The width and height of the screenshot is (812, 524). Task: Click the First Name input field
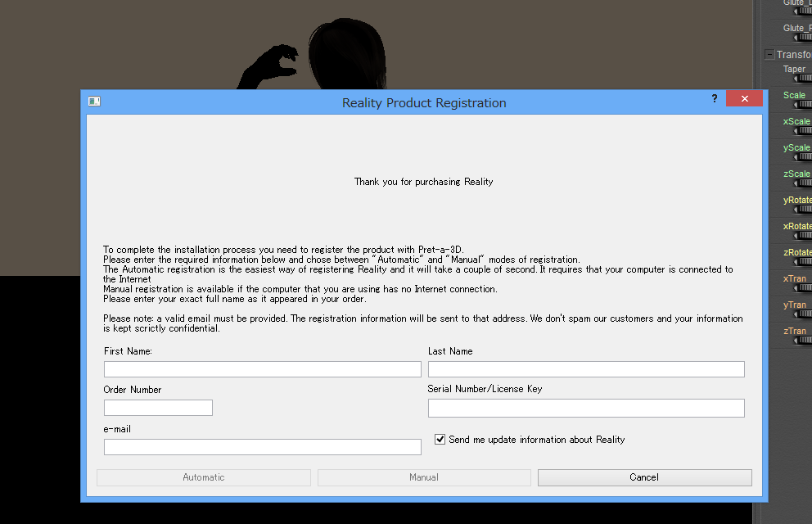(x=263, y=369)
